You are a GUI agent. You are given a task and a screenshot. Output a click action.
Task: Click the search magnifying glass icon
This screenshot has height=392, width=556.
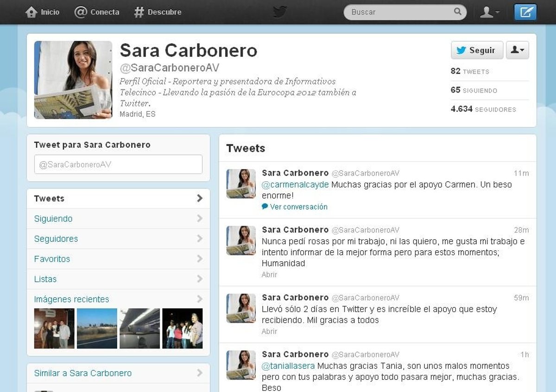[458, 12]
